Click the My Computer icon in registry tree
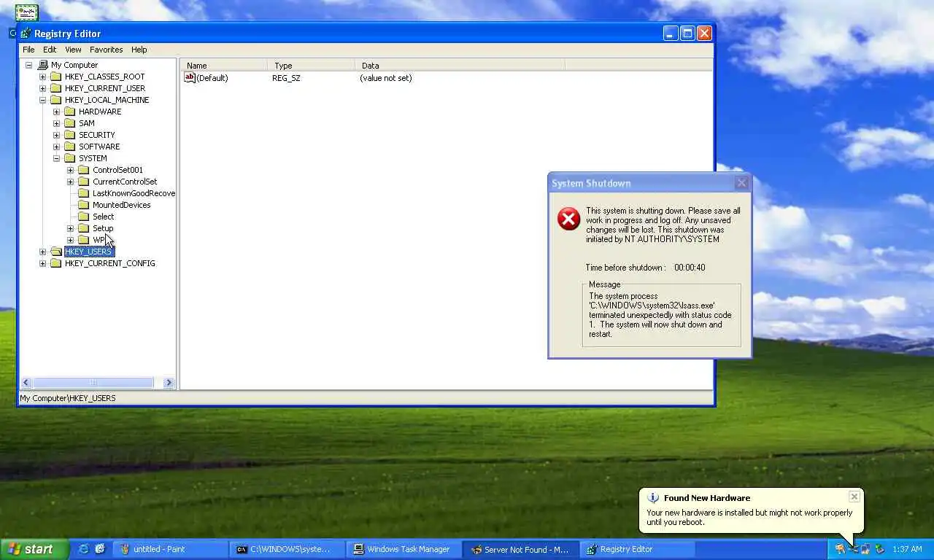 pos(43,65)
